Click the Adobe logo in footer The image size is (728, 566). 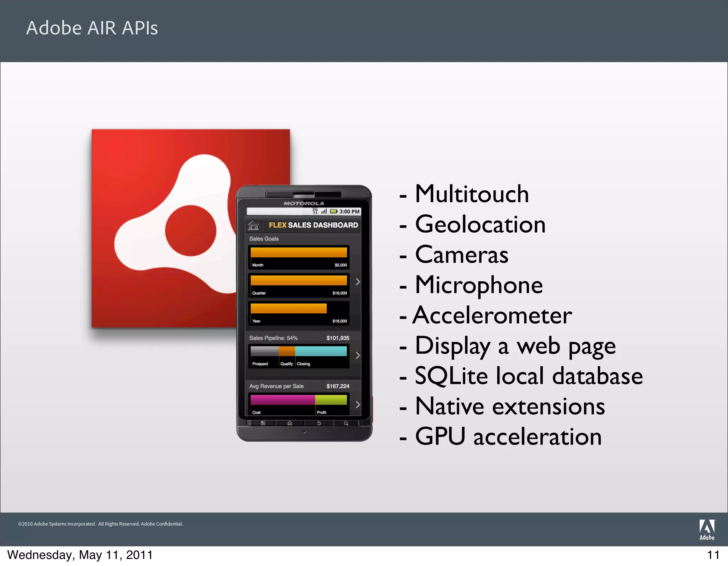click(x=707, y=530)
